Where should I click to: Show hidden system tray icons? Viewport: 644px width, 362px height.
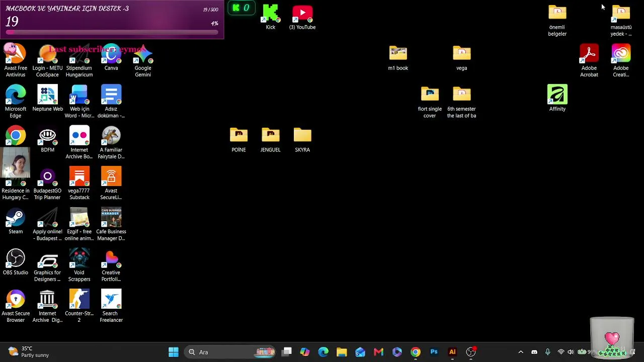coord(521,352)
